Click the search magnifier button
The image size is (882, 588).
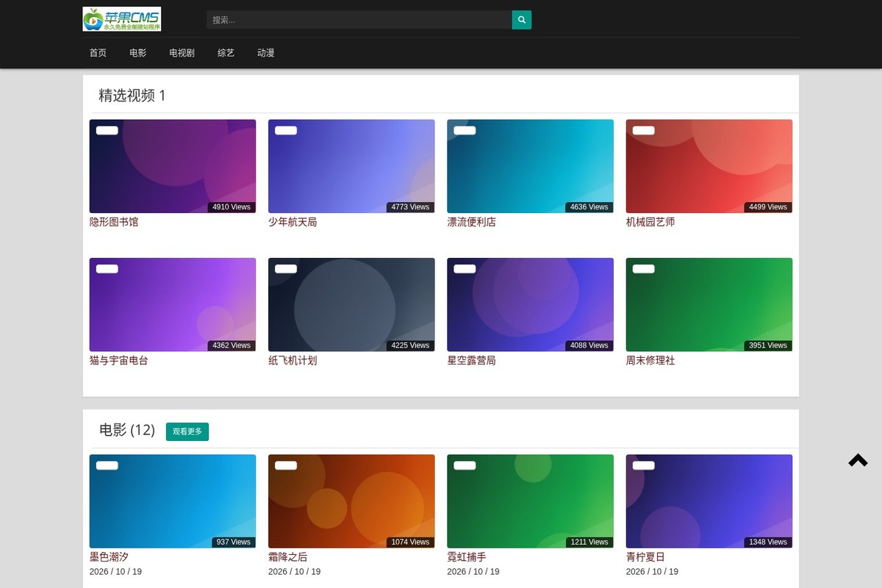coord(522,20)
